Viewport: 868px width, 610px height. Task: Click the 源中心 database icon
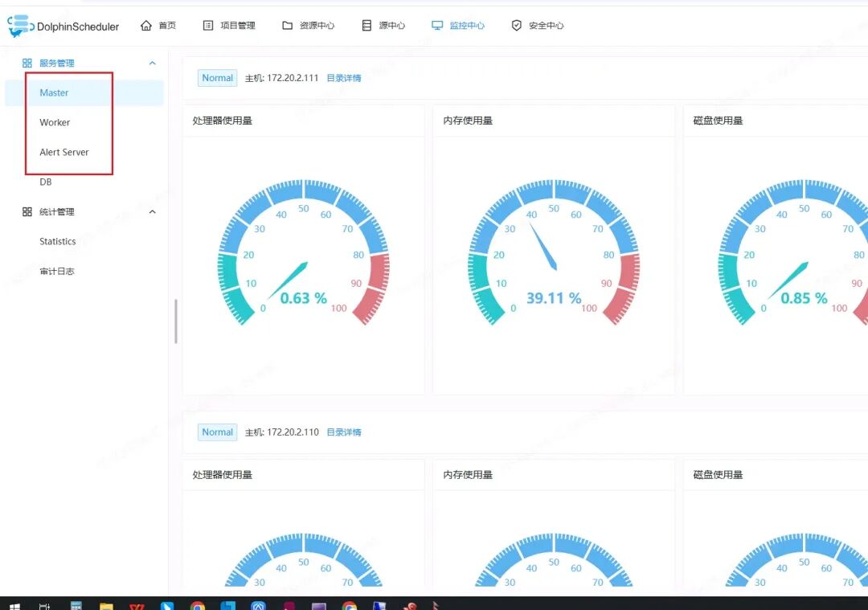coord(366,26)
